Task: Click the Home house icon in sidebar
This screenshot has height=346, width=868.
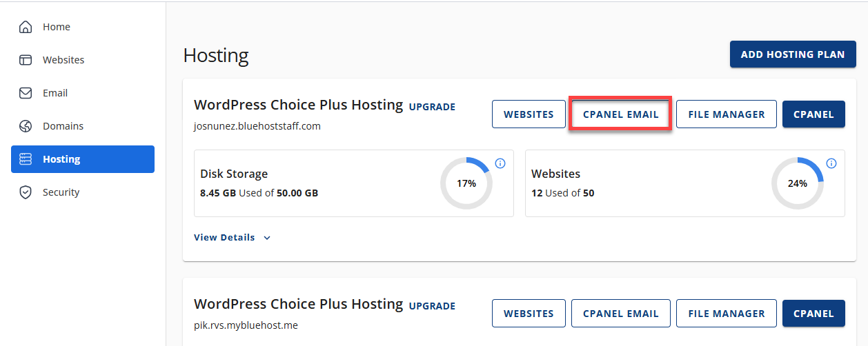Action: point(26,27)
